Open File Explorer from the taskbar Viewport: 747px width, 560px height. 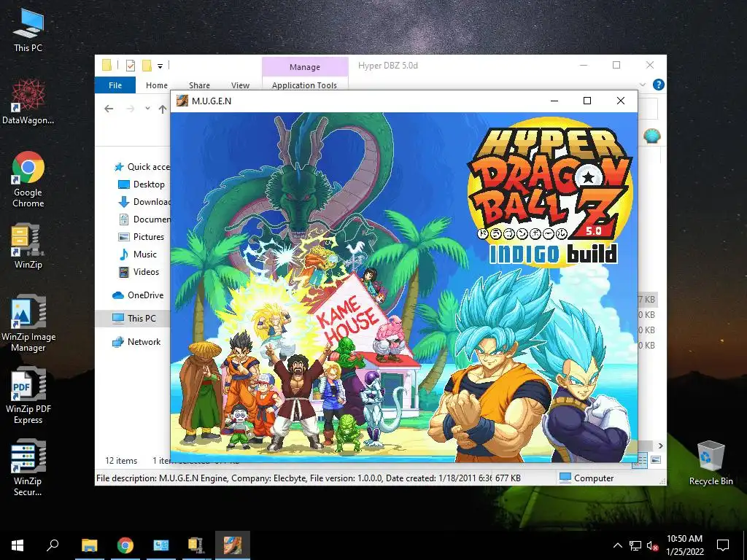click(x=89, y=545)
